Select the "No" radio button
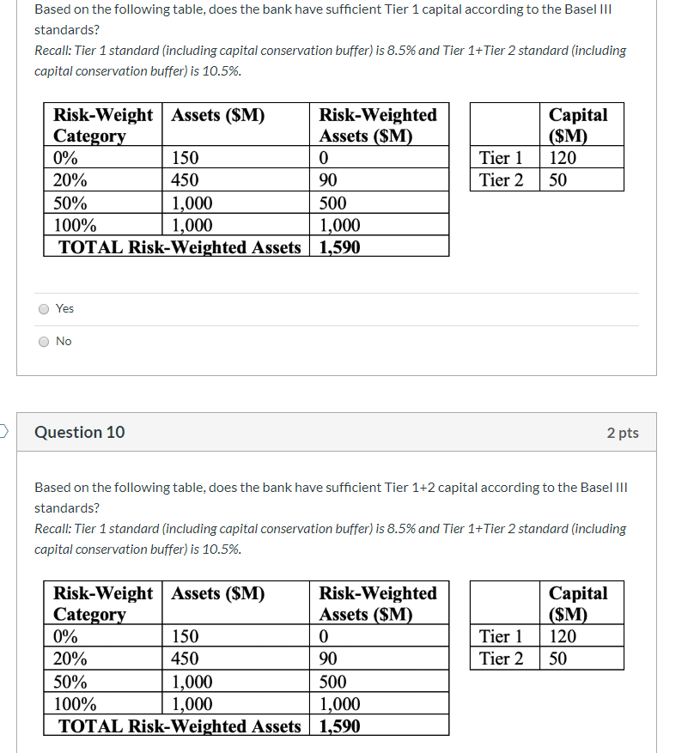700x753 pixels. [x=43, y=341]
